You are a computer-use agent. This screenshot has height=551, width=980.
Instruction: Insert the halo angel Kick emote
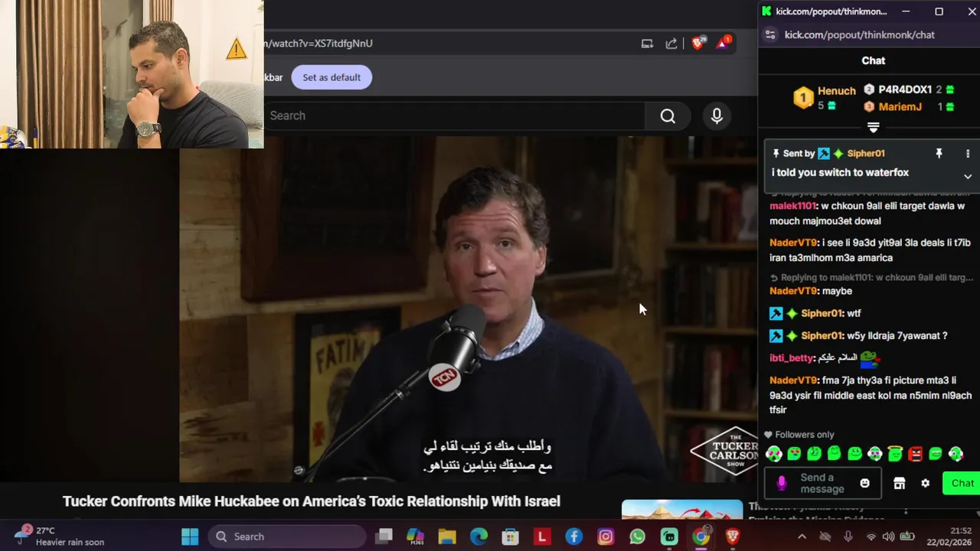coord(895,454)
